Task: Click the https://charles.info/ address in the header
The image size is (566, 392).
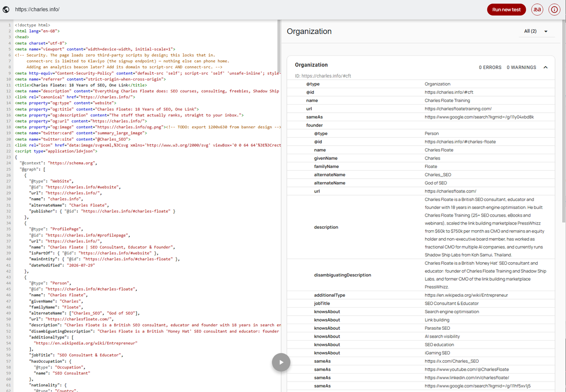Action: 37,9
